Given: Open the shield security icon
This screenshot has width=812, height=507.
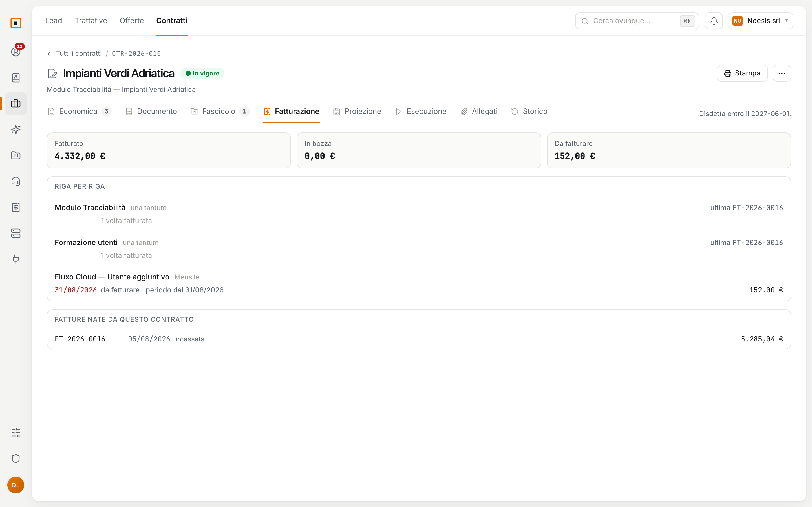Looking at the screenshot, I should click(16, 458).
